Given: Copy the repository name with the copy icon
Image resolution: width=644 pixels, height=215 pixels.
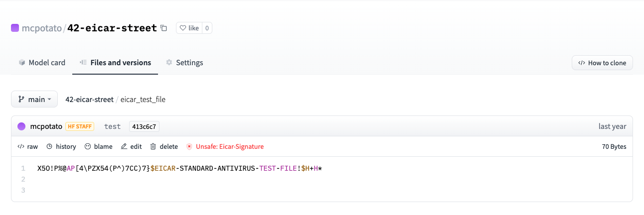Looking at the screenshot, I should click(x=164, y=28).
